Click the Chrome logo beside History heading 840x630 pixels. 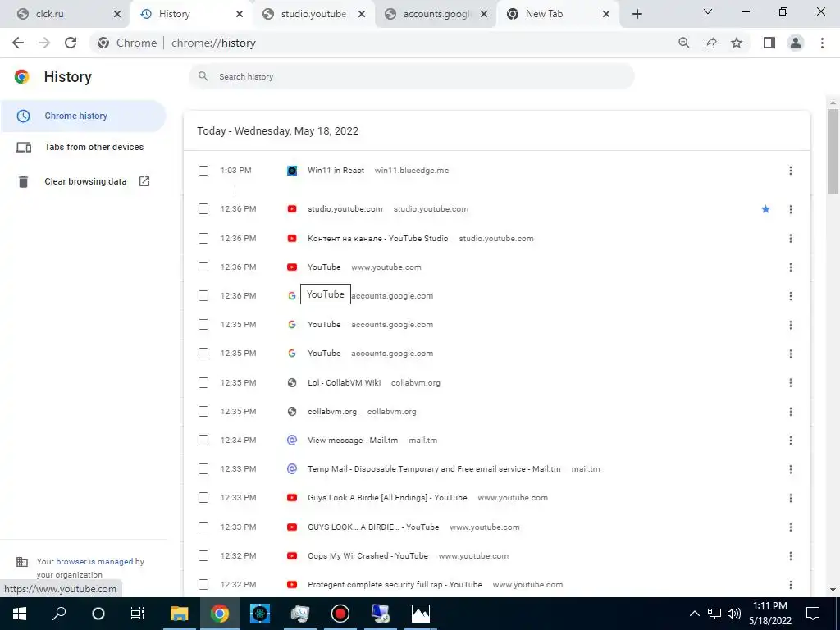click(21, 77)
